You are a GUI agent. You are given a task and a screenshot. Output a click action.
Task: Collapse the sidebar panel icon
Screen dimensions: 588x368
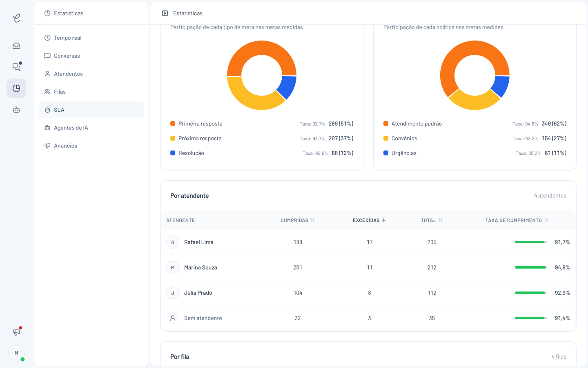coord(165,13)
